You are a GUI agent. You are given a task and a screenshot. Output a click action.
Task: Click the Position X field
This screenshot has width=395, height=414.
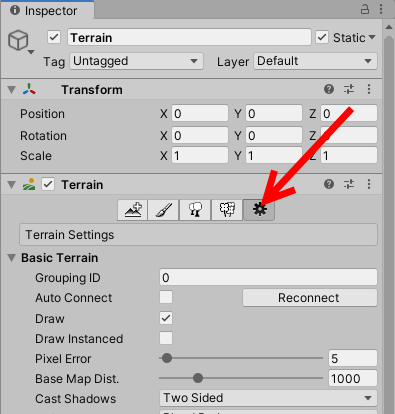200,113
